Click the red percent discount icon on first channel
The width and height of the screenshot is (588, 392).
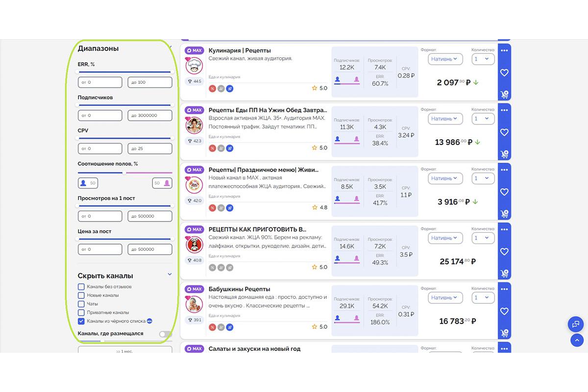212,88
